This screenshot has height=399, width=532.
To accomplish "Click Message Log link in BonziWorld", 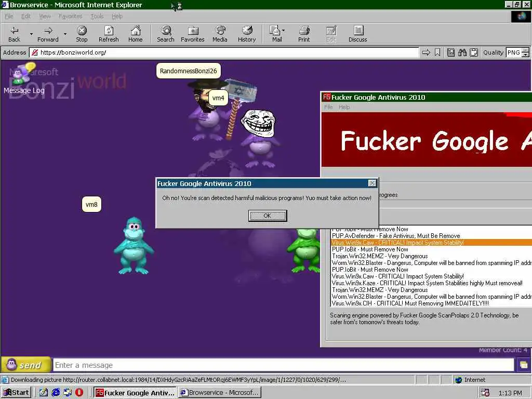I will 24,90.
